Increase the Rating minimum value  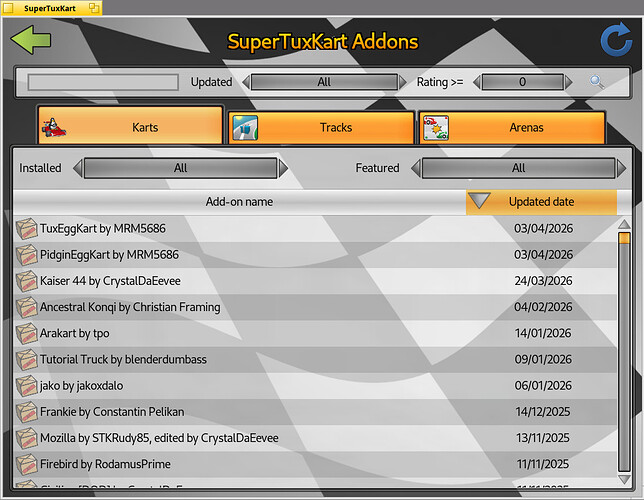(x=569, y=82)
